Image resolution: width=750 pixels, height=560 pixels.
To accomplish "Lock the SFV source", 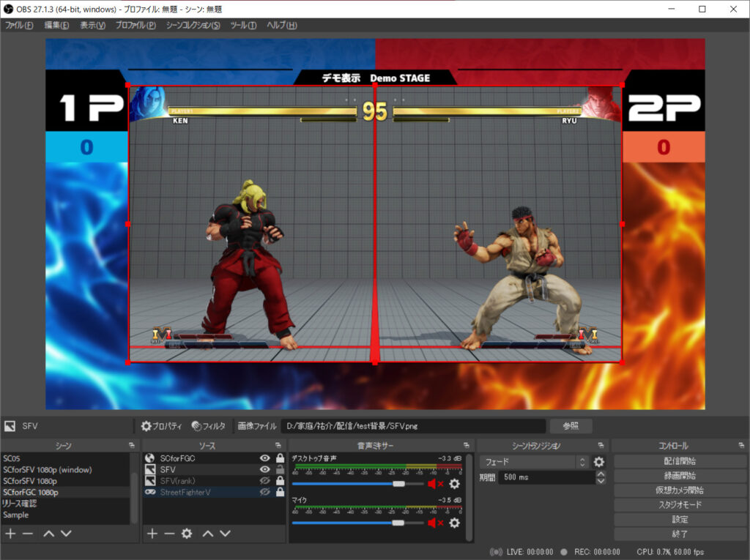I will point(281,470).
